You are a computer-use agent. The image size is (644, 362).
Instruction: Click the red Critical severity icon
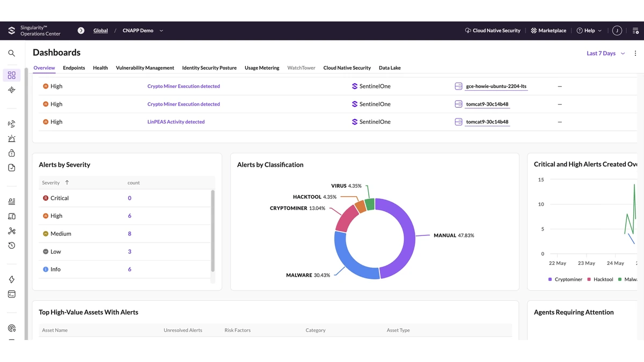pyautogui.click(x=46, y=198)
